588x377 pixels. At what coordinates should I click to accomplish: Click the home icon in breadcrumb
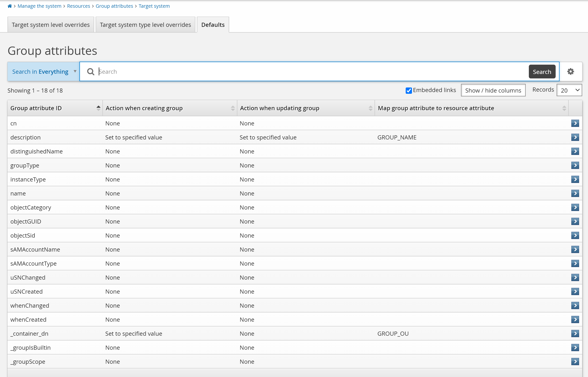coord(10,6)
